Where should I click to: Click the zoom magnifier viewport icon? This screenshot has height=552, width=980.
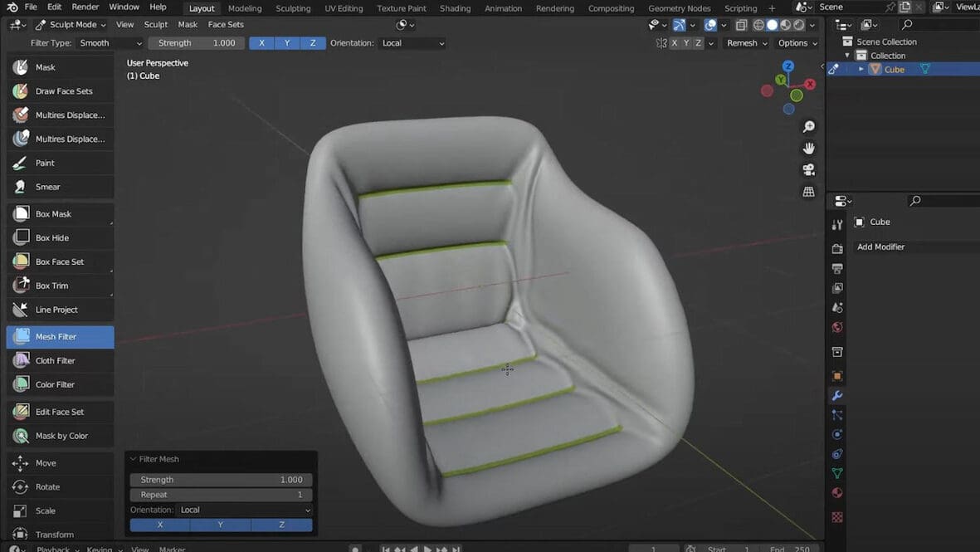[809, 127]
